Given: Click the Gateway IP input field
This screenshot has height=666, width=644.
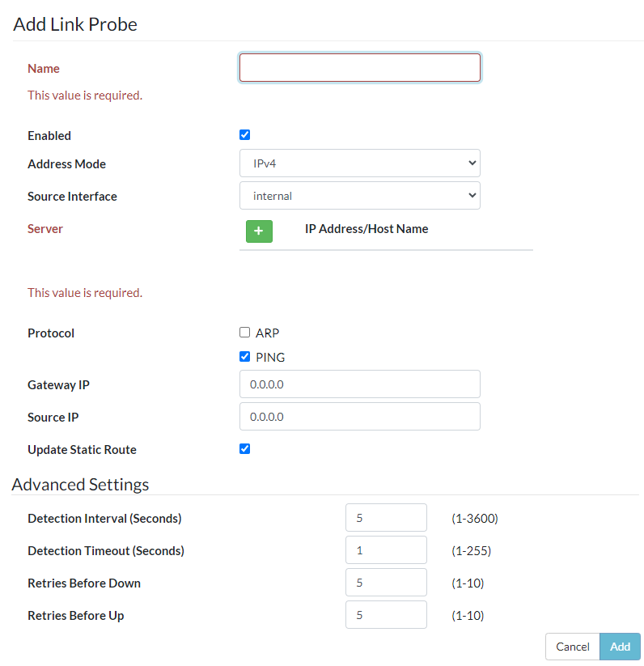Looking at the screenshot, I should 359,384.
